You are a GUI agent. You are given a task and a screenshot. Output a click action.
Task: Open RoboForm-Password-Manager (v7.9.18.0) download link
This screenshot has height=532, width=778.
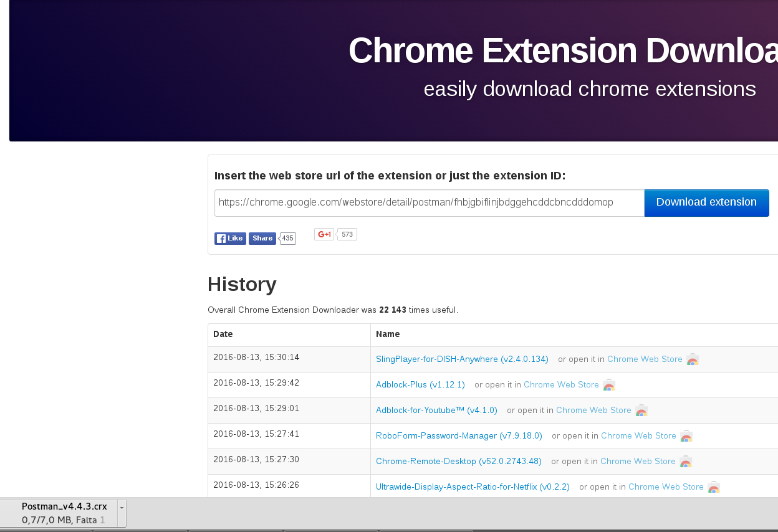tap(459, 436)
